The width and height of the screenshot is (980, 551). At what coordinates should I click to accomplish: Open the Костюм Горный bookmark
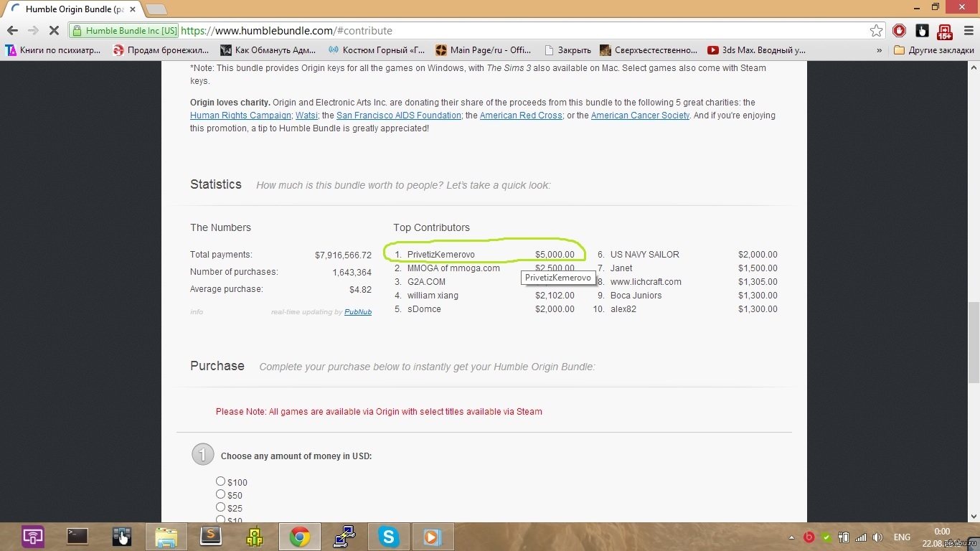click(376, 50)
